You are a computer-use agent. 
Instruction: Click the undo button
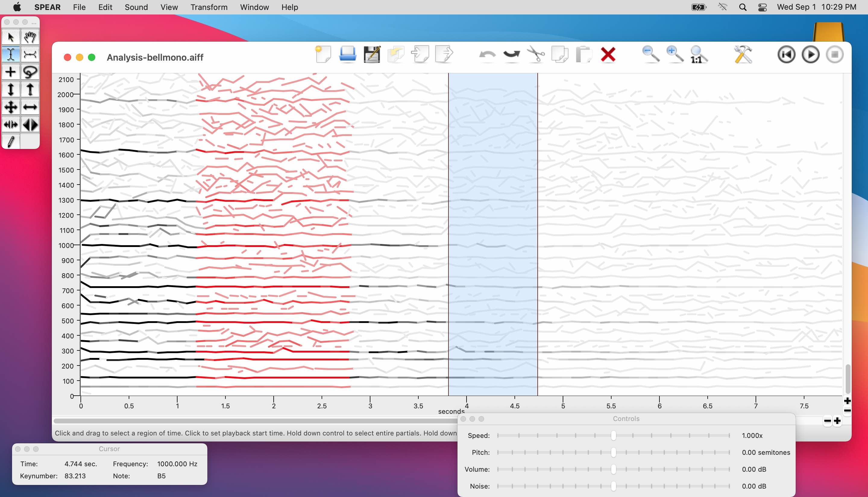point(488,55)
